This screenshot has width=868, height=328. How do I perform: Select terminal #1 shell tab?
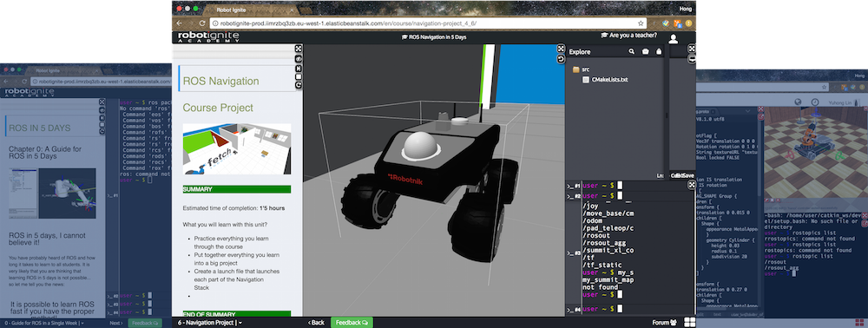tap(574, 186)
